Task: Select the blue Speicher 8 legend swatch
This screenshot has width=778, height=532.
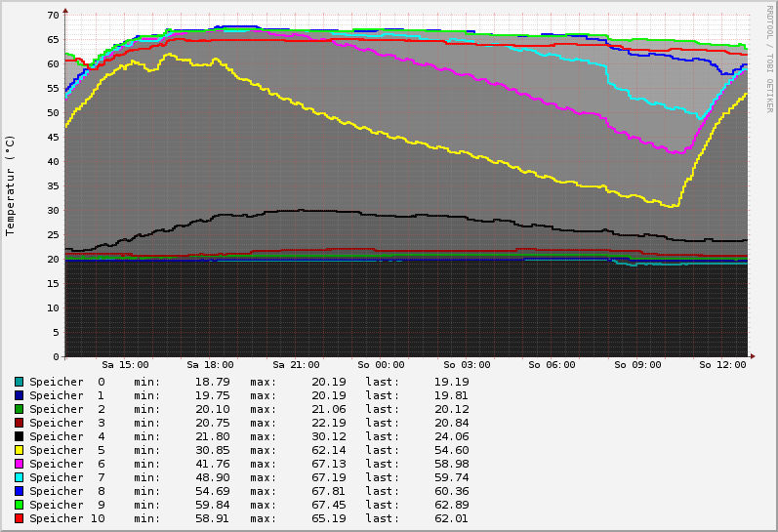Action: (19, 491)
